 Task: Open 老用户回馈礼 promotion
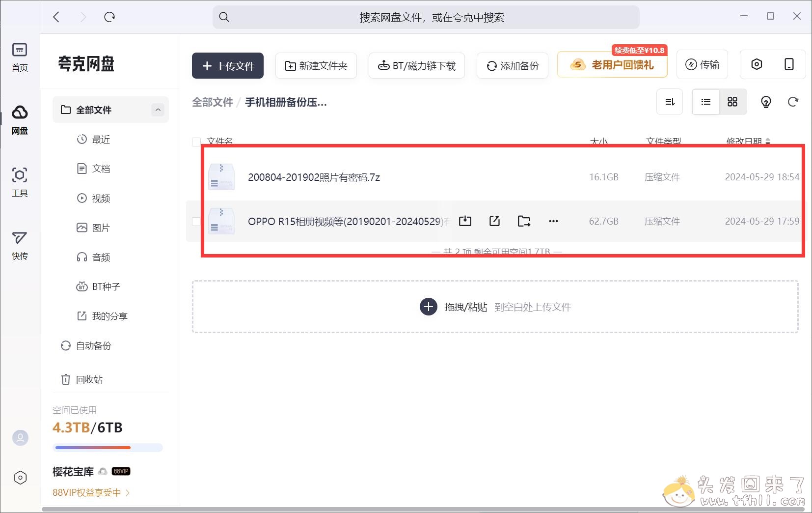click(612, 64)
